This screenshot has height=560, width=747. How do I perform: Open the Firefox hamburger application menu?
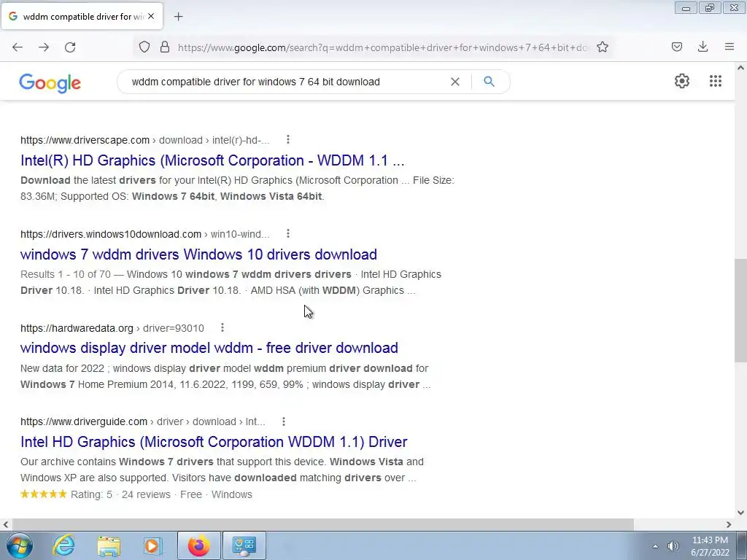[x=729, y=47]
